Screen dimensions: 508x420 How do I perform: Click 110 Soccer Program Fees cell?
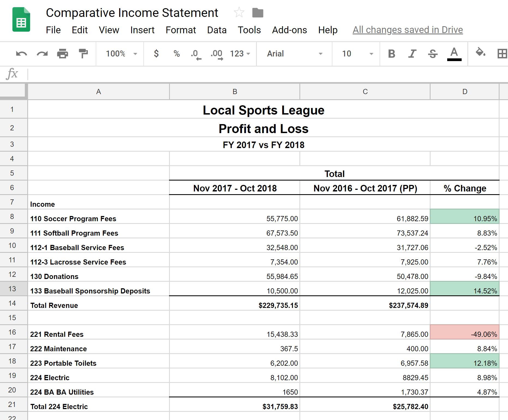tap(98, 217)
